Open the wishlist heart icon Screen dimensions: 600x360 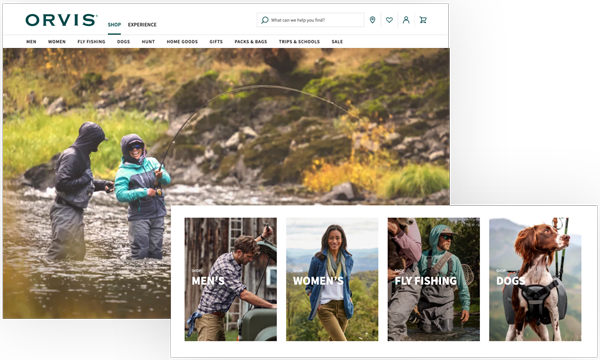click(x=389, y=20)
